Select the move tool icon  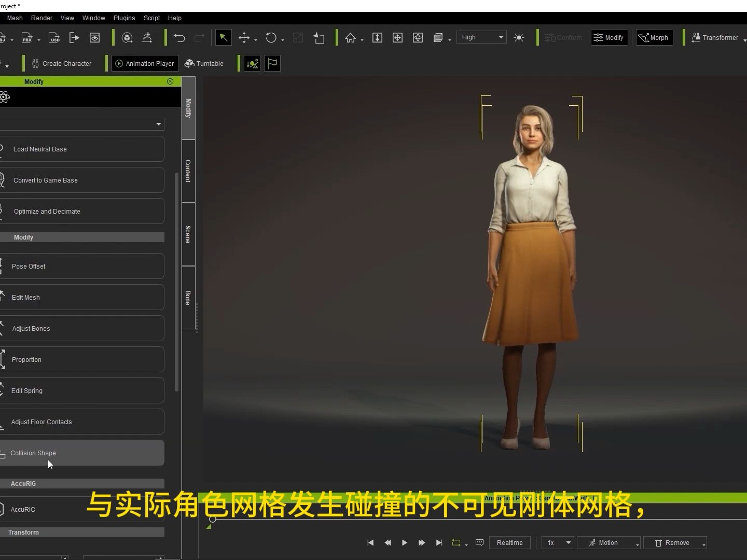coord(244,38)
